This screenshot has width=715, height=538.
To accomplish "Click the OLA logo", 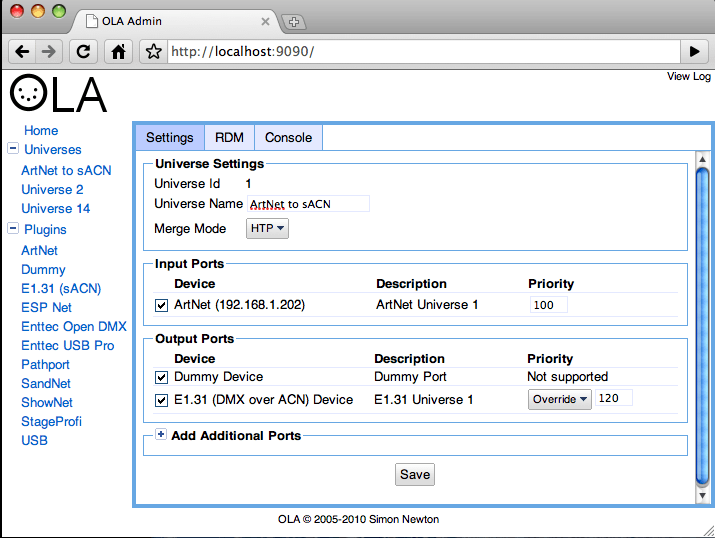I will point(58,93).
